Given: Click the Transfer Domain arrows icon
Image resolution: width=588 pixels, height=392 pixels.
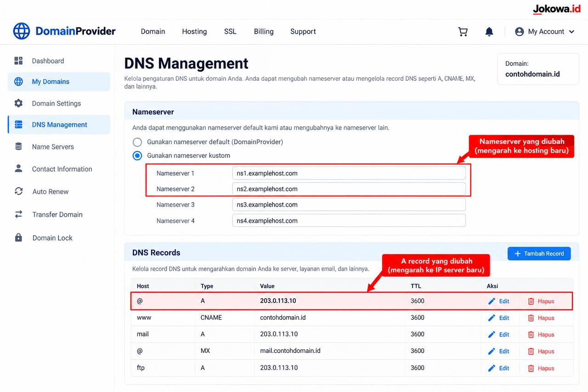Looking at the screenshot, I should pos(18,214).
